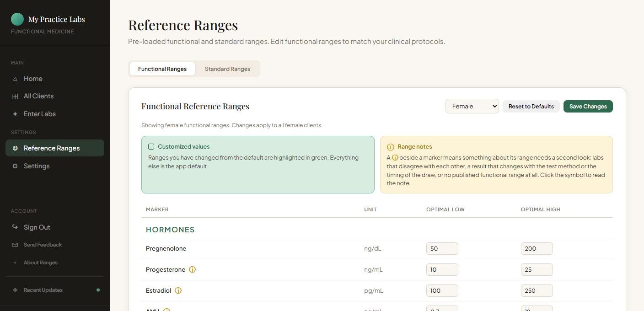Edit Progesterone optimal low field
The width and height of the screenshot is (644, 311).
tap(442, 269)
